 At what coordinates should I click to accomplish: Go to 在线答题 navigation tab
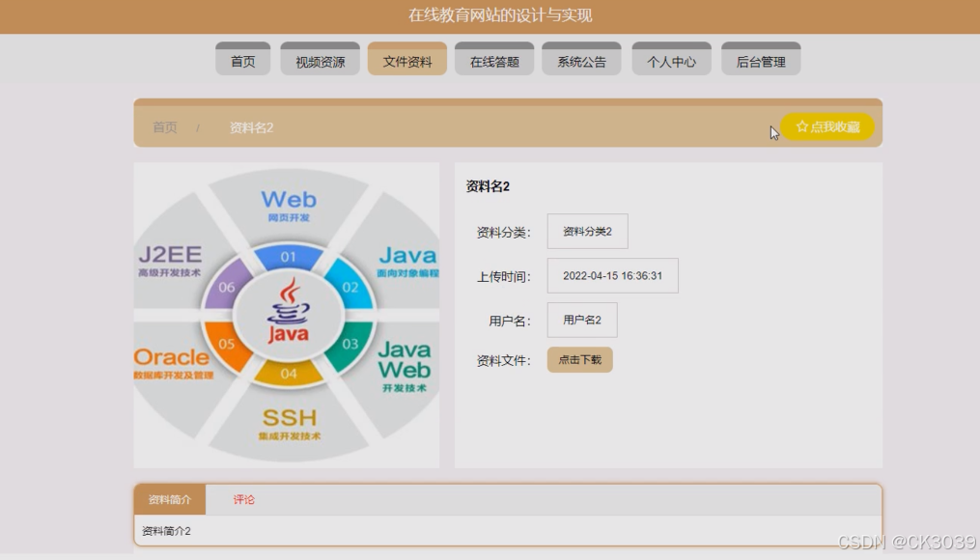click(x=494, y=59)
